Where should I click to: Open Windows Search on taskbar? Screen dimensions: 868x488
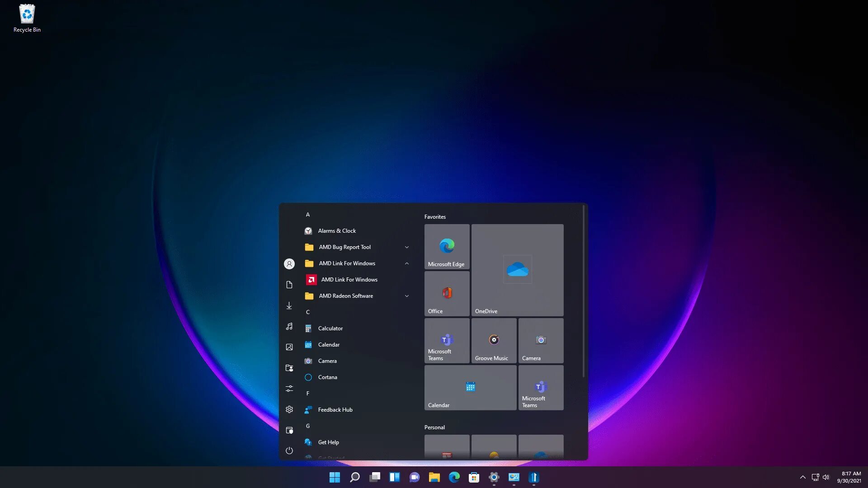[354, 477]
